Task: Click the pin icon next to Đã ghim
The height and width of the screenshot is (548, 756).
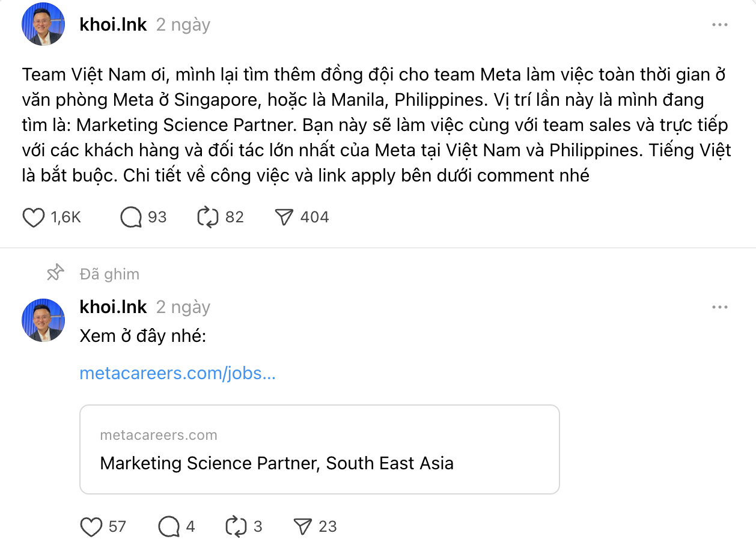Action: (x=54, y=273)
